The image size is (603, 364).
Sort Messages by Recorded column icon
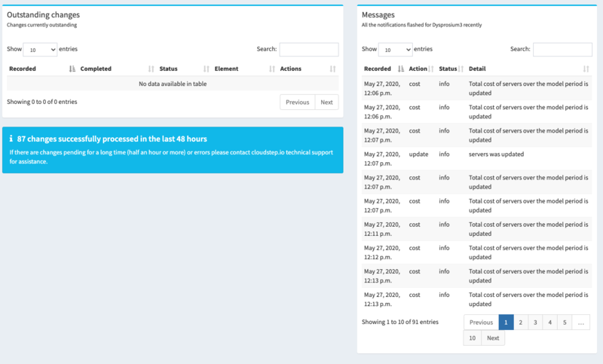coord(401,69)
